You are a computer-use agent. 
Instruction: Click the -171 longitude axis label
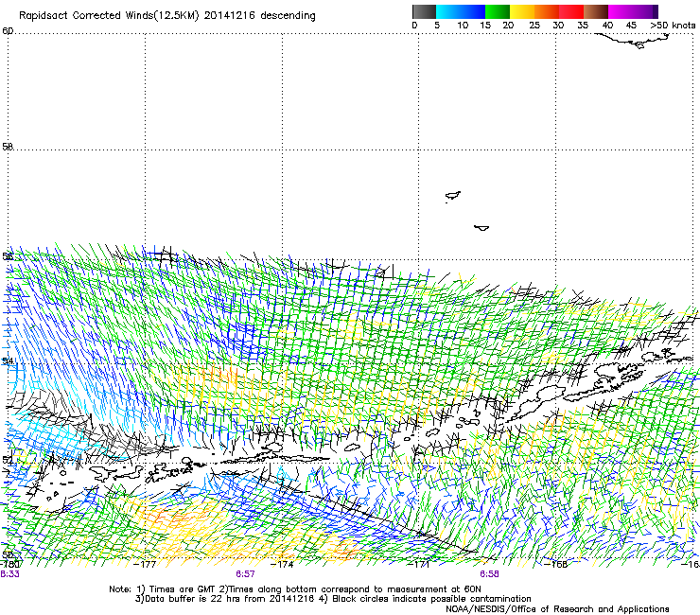tap(419, 564)
